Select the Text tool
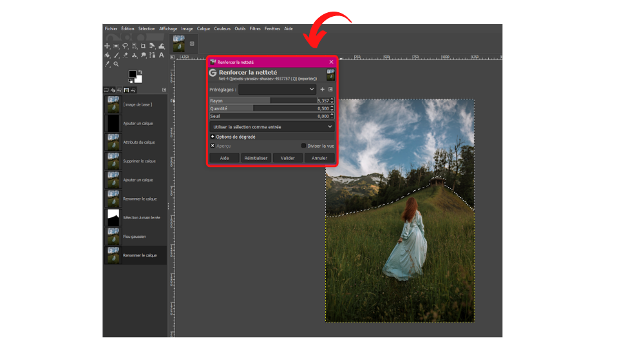The height and width of the screenshot is (361, 644). pos(162,55)
